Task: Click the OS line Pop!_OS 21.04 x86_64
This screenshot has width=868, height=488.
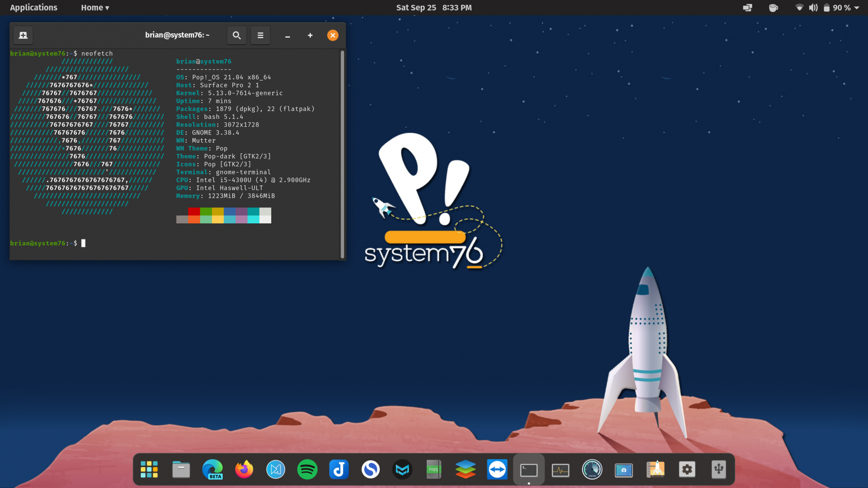Action: [224, 77]
